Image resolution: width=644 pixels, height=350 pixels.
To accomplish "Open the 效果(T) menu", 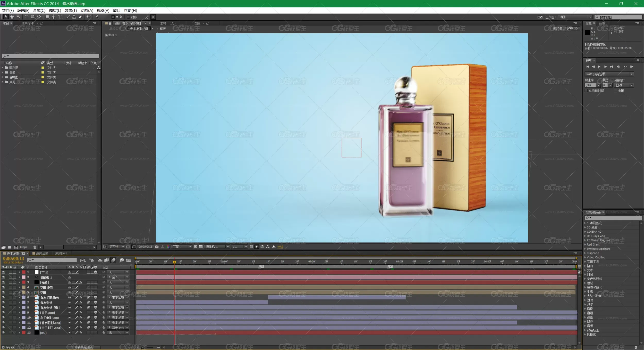I will (x=71, y=10).
